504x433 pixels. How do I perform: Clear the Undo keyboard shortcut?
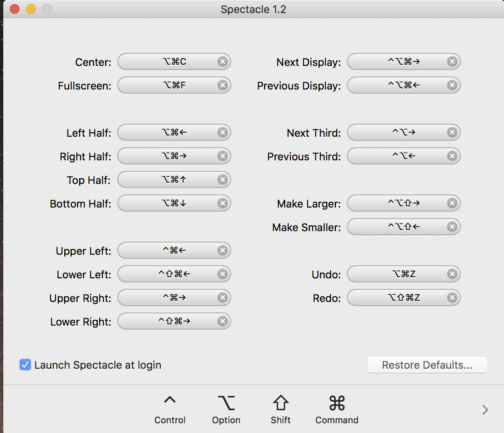[452, 274]
